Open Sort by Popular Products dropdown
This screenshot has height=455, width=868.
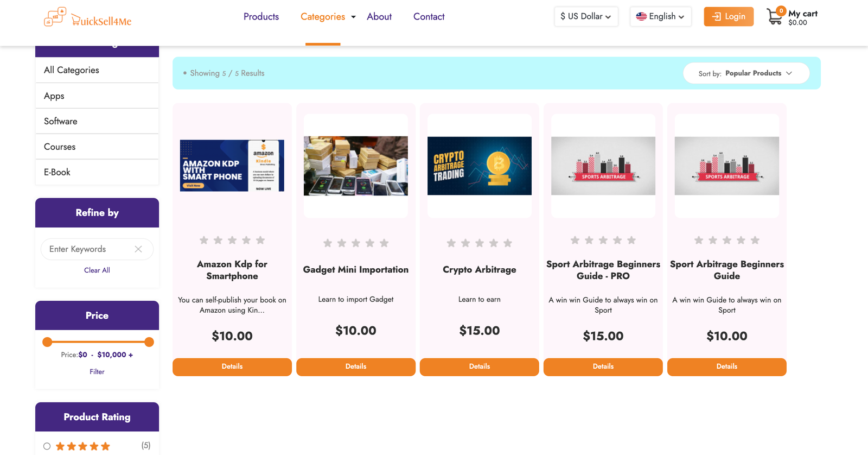tap(746, 73)
